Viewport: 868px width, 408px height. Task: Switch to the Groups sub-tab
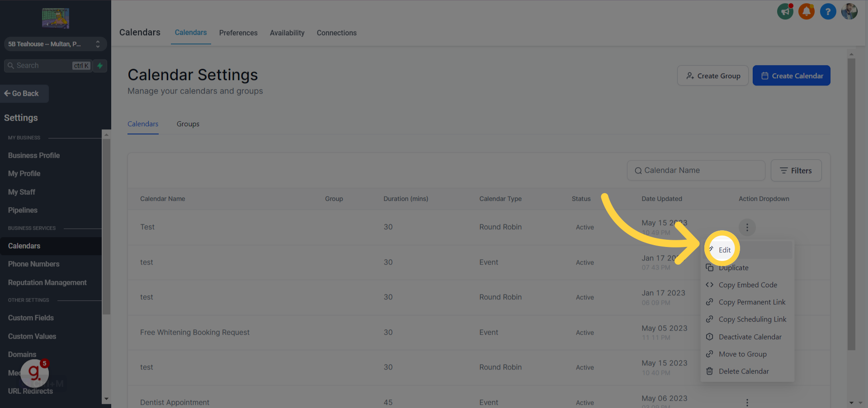[188, 124]
